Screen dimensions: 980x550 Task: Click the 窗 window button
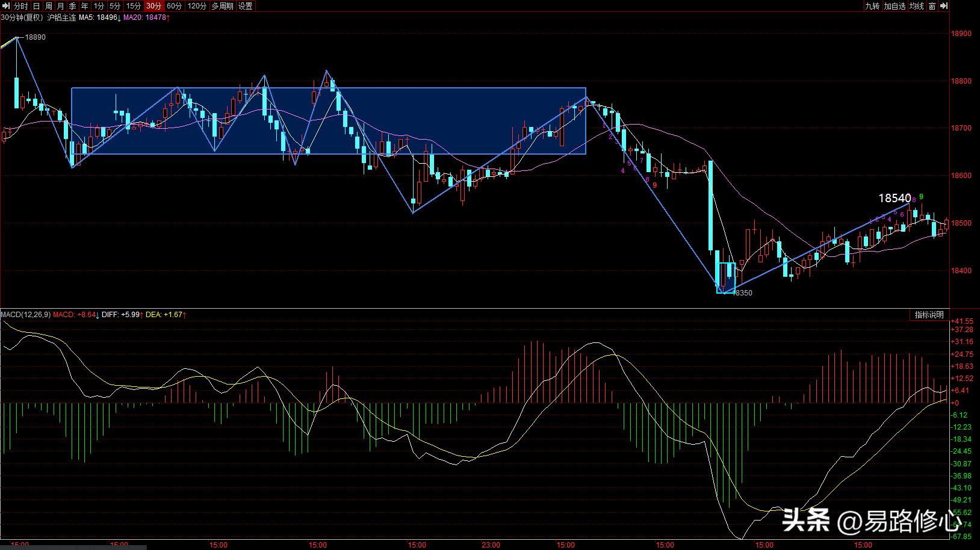tap(932, 6)
